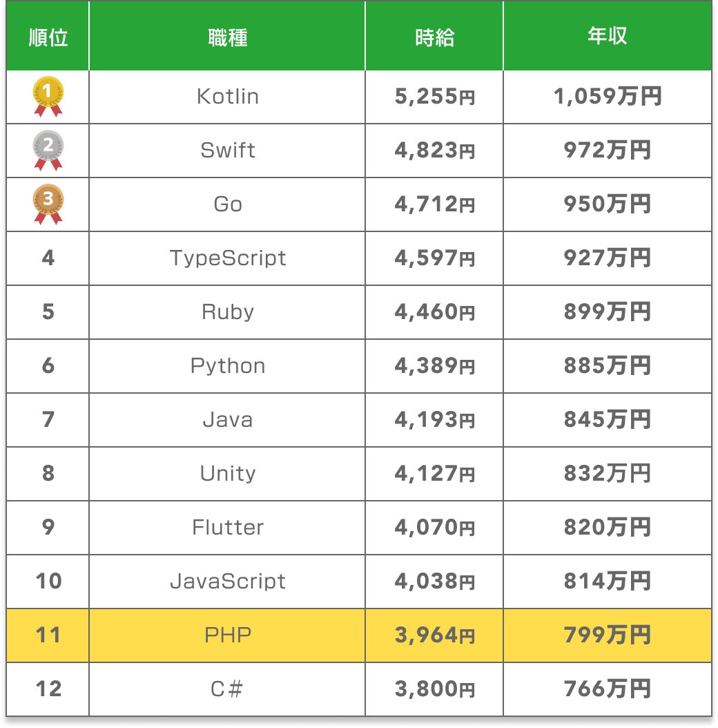Image resolution: width=718 pixels, height=728 pixels.
Task: Select the Swift language cell
Action: pyautogui.click(x=227, y=151)
